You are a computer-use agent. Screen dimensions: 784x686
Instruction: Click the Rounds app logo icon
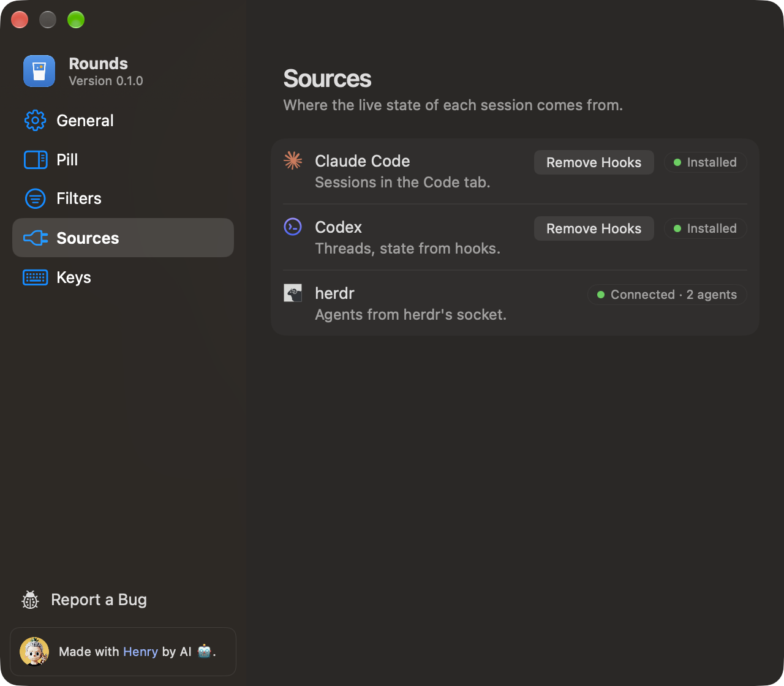39,71
